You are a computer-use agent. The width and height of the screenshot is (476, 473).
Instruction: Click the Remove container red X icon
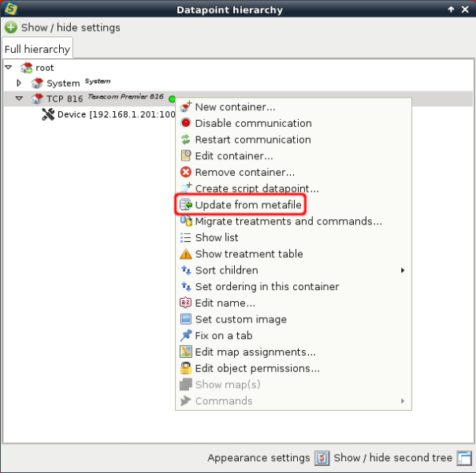[186, 172]
